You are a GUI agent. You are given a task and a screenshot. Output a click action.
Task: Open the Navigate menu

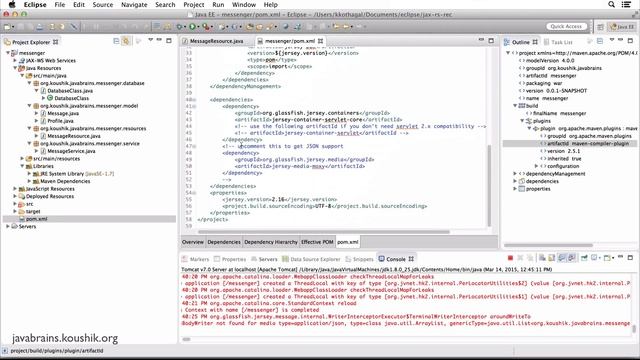(x=134, y=4)
